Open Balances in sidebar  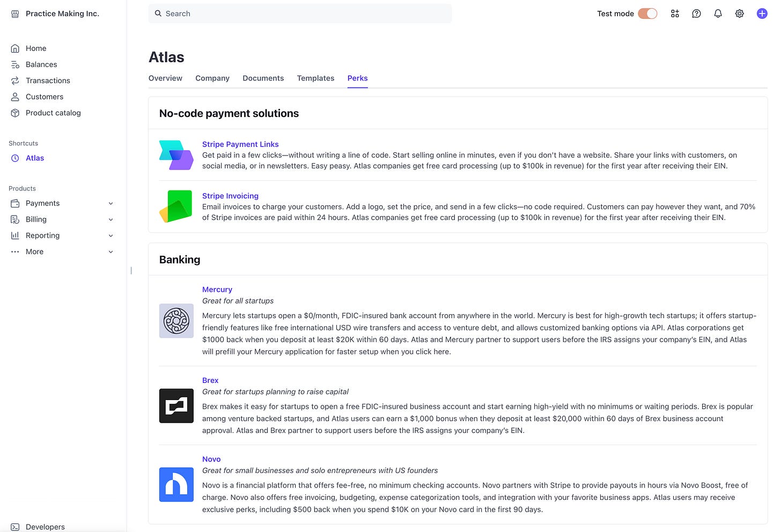[41, 64]
